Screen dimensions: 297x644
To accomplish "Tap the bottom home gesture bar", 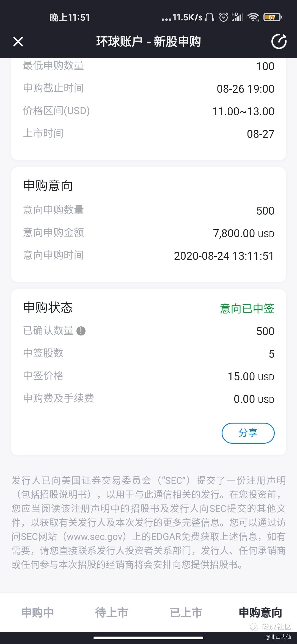I will click(148, 638).
